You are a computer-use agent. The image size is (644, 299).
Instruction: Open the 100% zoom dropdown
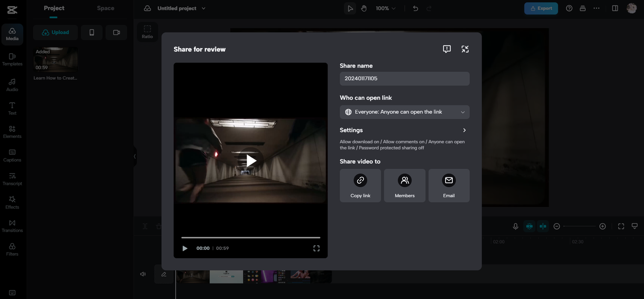(385, 9)
